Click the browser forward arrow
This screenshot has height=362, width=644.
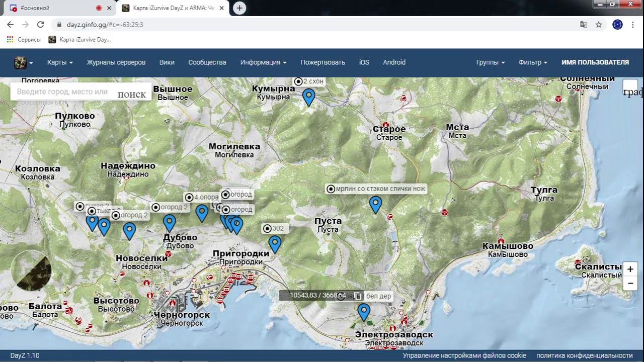coord(25,24)
